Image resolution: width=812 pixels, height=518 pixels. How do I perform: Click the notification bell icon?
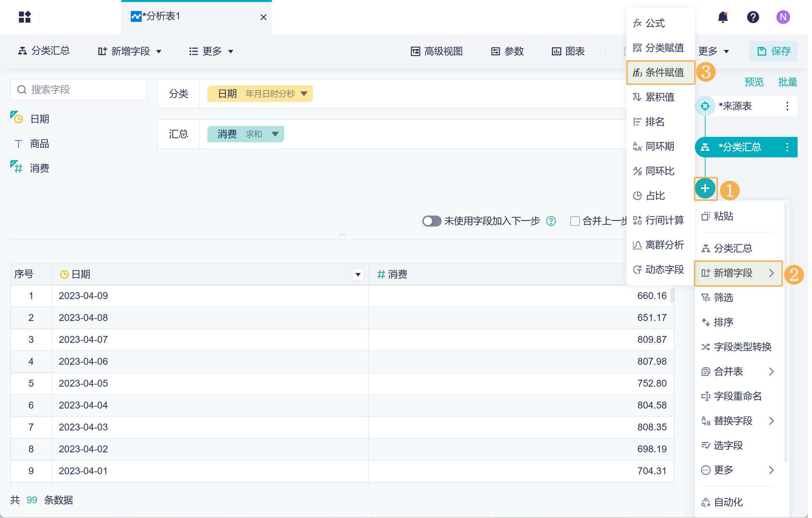pyautogui.click(x=723, y=17)
